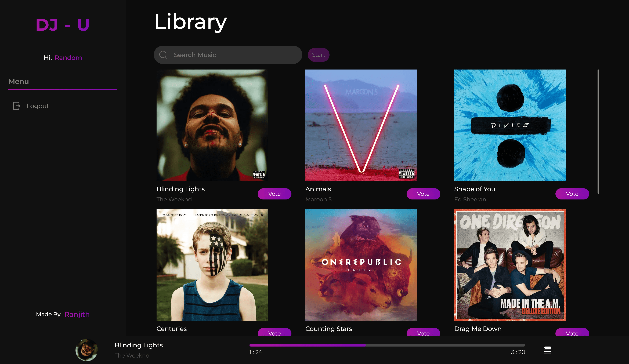Focus the Search Music field
This screenshot has height=364, width=629.
click(228, 55)
